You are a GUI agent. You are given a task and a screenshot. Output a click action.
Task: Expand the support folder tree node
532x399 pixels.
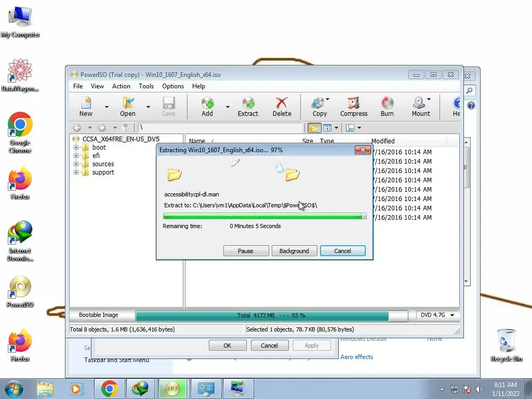point(76,172)
